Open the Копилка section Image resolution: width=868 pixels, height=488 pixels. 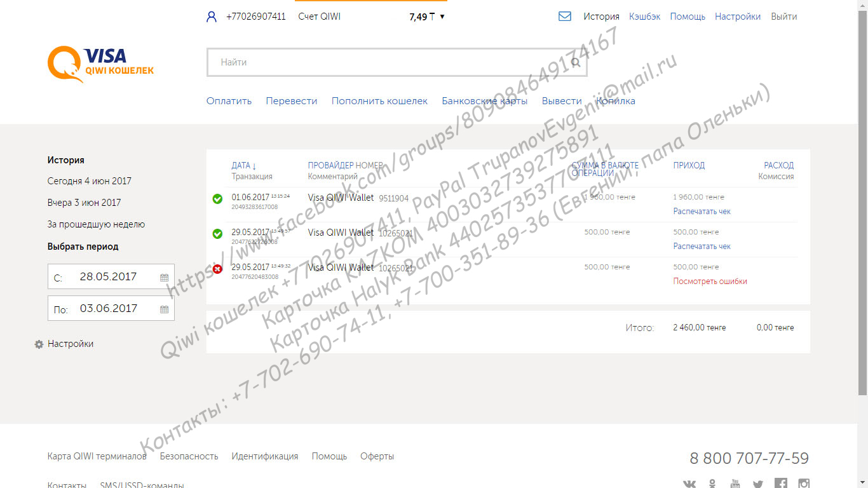[x=616, y=101]
